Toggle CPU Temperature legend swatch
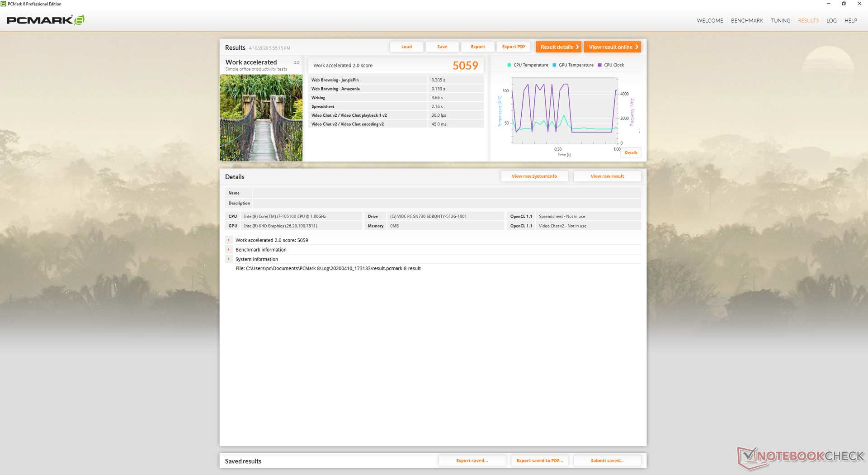Screen dimensions: 868x475 click(x=509, y=65)
